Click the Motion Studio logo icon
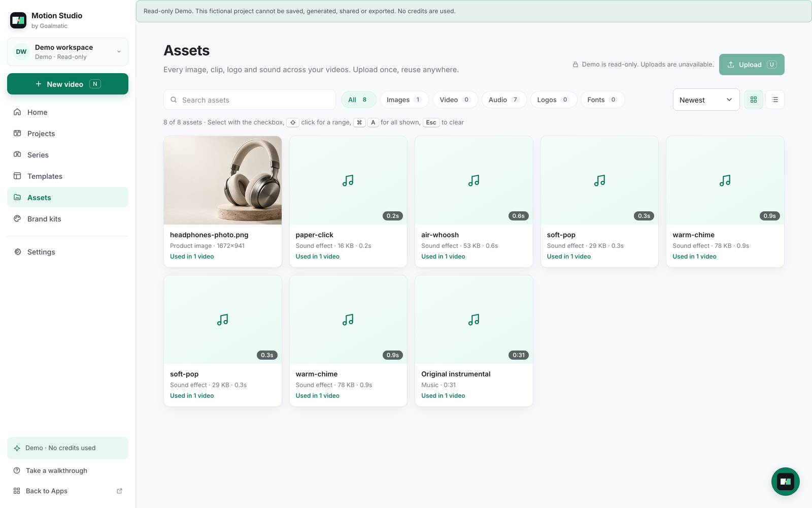Image resolution: width=812 pixels, height=508 pixels. [18, 20]
